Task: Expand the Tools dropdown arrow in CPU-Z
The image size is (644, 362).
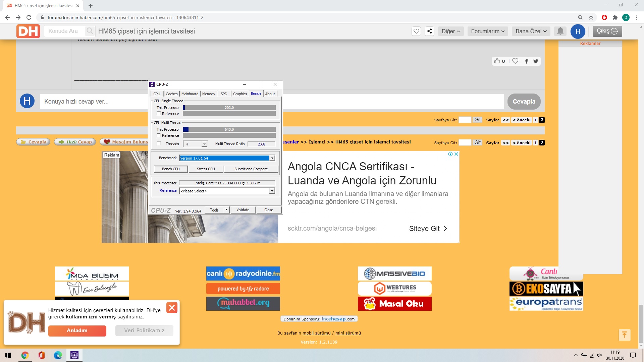Action: (226, 210)
